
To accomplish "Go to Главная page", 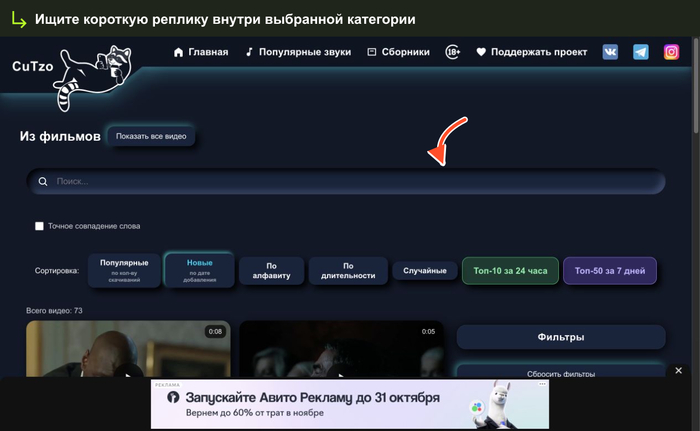I will tap(201, 52).
